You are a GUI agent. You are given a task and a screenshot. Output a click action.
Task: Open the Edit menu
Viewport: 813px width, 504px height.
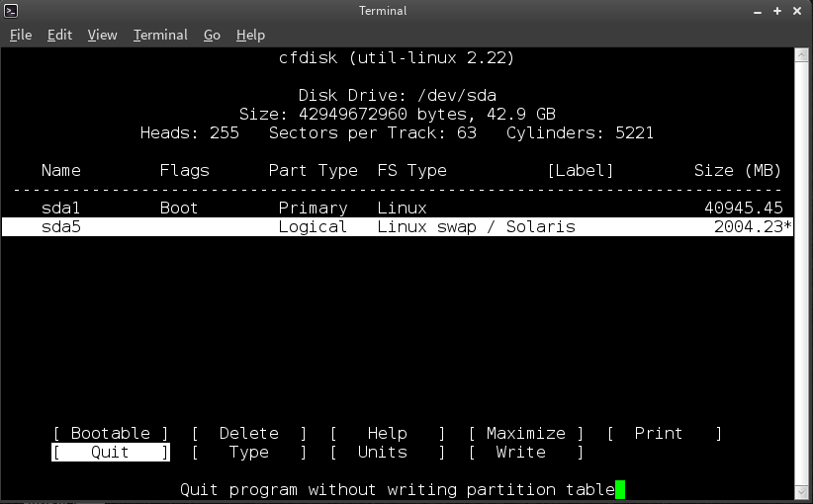(x=59, y=35)
